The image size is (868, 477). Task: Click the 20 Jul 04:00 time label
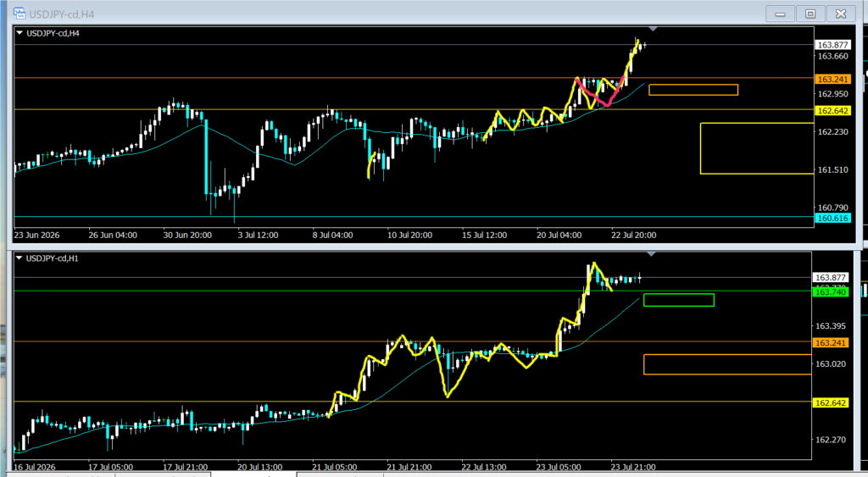point(559,236)
